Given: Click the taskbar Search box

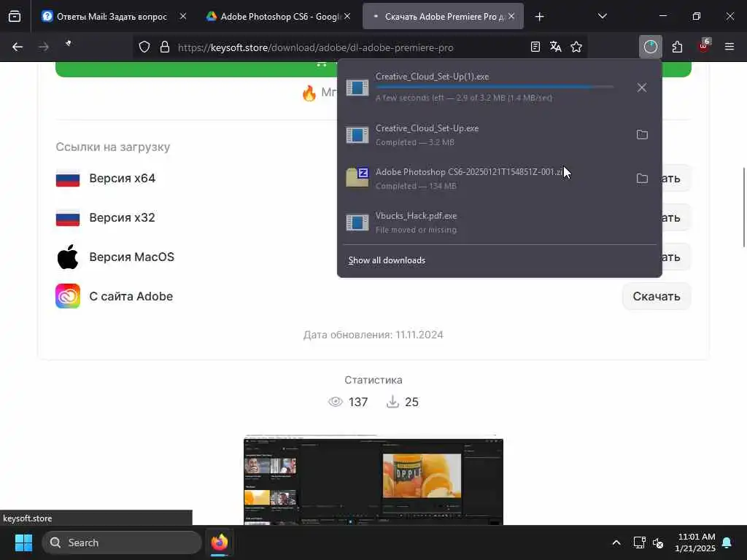Looking at the screenshot, I should [122, 542].
